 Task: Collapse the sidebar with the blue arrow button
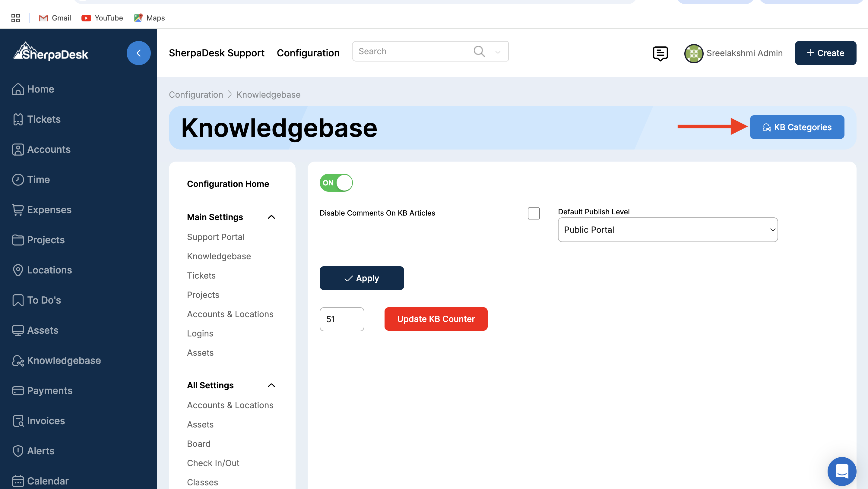pyautogui.click(x=138, y=53)
